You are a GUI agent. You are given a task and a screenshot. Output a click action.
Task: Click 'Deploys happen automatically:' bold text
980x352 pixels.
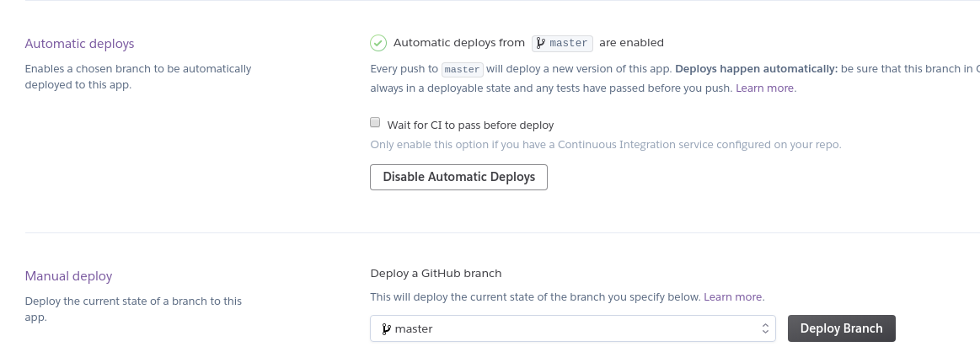click(756, 69)
